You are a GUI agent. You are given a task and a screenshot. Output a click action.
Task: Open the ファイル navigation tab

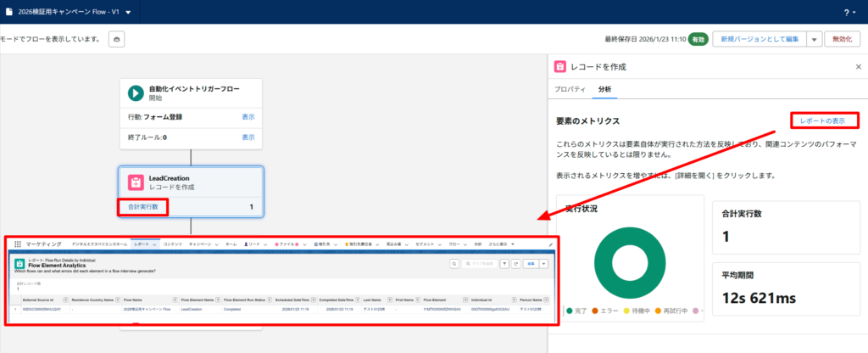pos(287,244)
